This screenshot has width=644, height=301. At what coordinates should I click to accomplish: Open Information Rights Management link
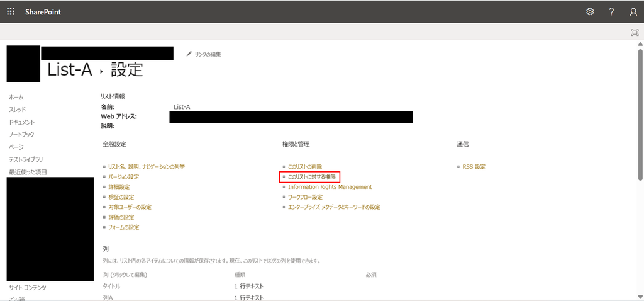(x=330, y=186)
